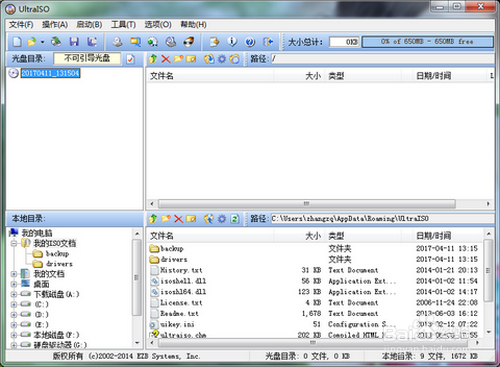The width and height of the screenshot is (500, 367).
Task: Select disc volume 20170411_131504 in tree
Action: click(x=50, y=73)
